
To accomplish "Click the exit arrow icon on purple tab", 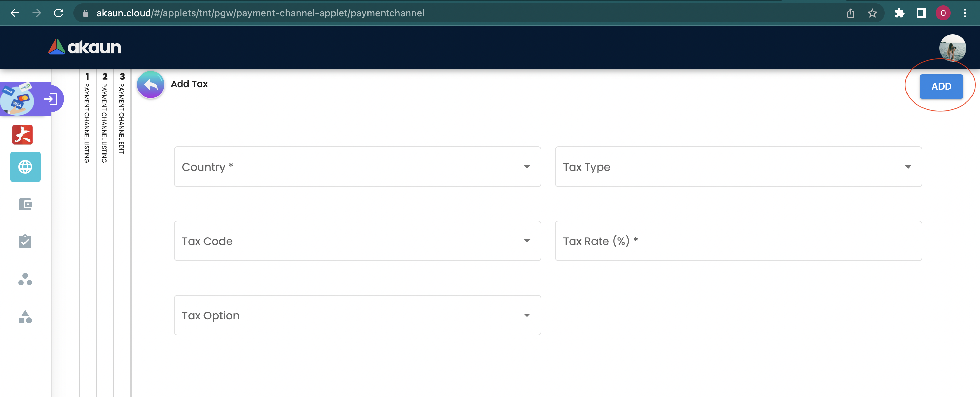I will 50,99.
